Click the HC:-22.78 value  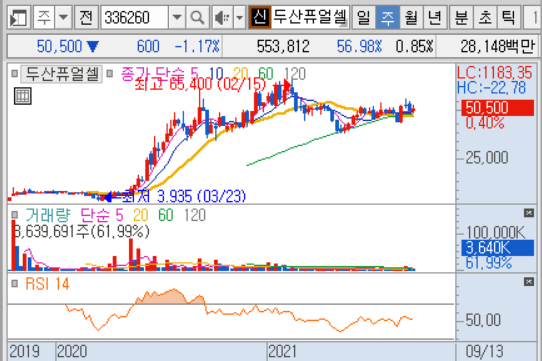(x=491, y=88)
